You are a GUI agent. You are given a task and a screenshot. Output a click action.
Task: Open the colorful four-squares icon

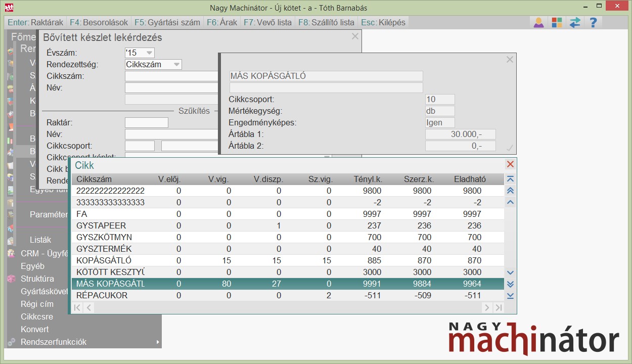[x=557, y=22]
